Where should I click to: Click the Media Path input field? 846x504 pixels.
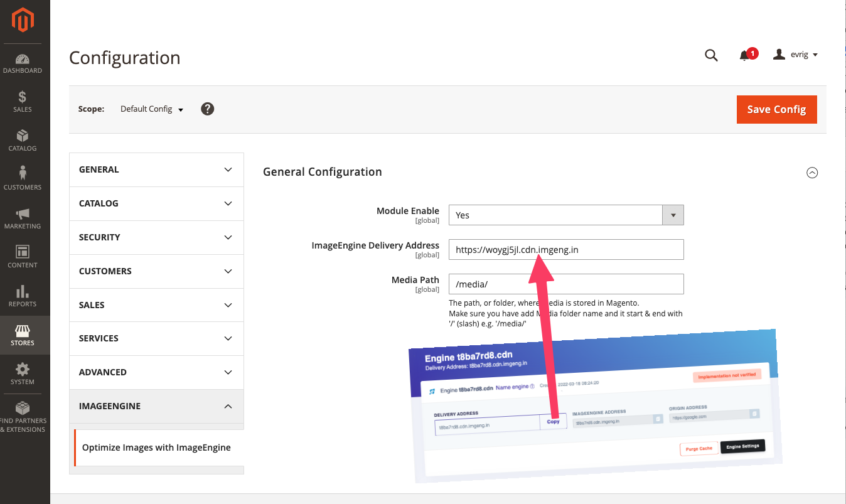pos(566,284)
